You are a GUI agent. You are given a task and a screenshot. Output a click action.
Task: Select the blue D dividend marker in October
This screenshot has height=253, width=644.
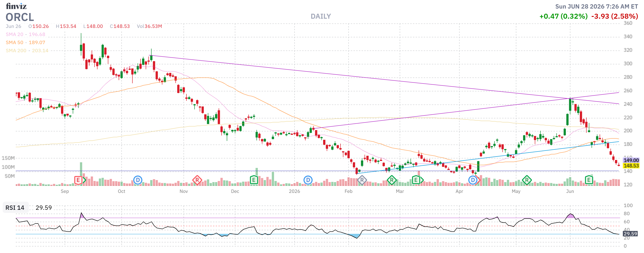click(x=138, y=180)
